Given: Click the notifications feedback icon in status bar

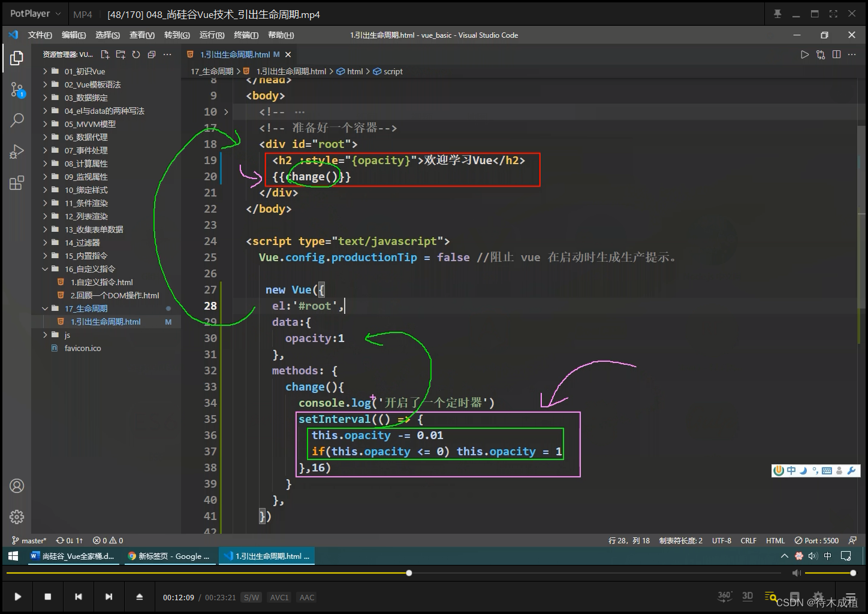Looking at the screenshot, I should click(853, 540).
